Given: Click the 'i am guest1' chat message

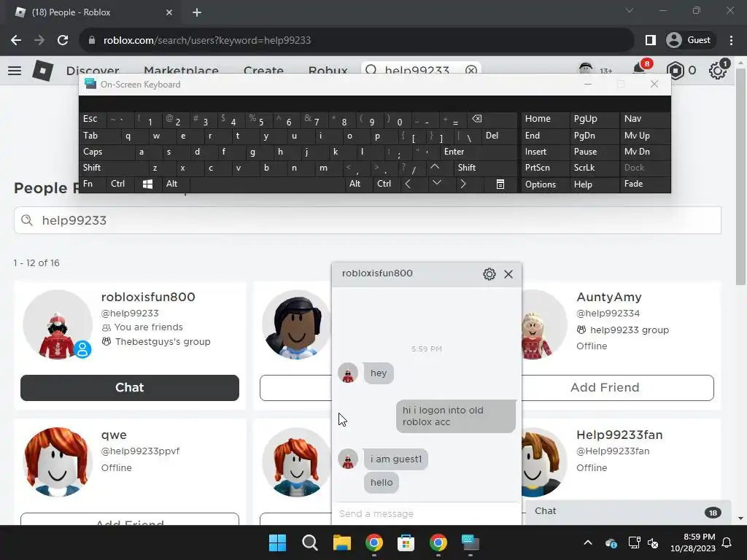Looking at the screenshot, I should click(x=396, y=459).
